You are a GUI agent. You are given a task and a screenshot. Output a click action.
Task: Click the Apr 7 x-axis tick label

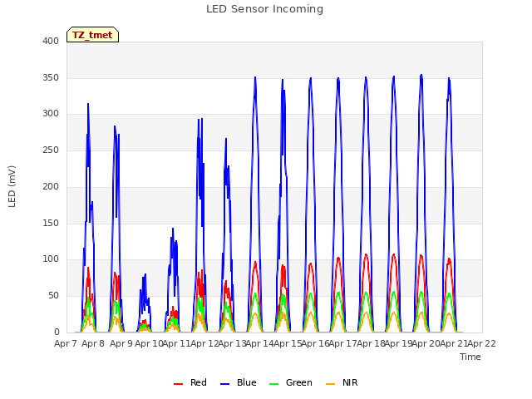tap(66, 343)
